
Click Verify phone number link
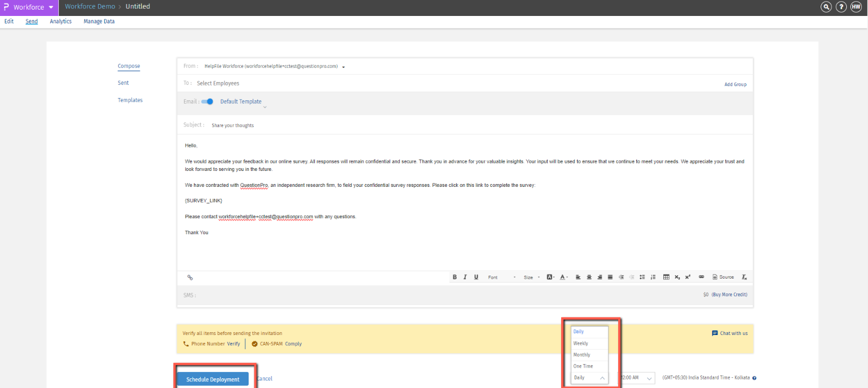(233, 344)
